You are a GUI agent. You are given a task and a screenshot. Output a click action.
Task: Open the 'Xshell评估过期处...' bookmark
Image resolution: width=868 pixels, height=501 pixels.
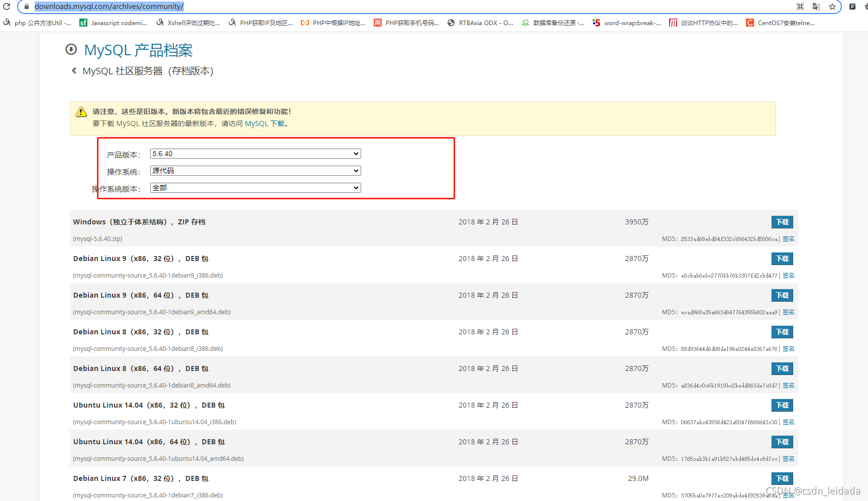pyautogui.click(x=188, y=23)
